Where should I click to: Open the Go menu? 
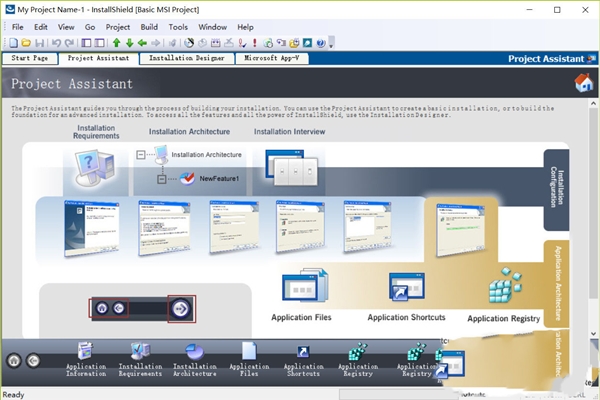pos(90,27)
